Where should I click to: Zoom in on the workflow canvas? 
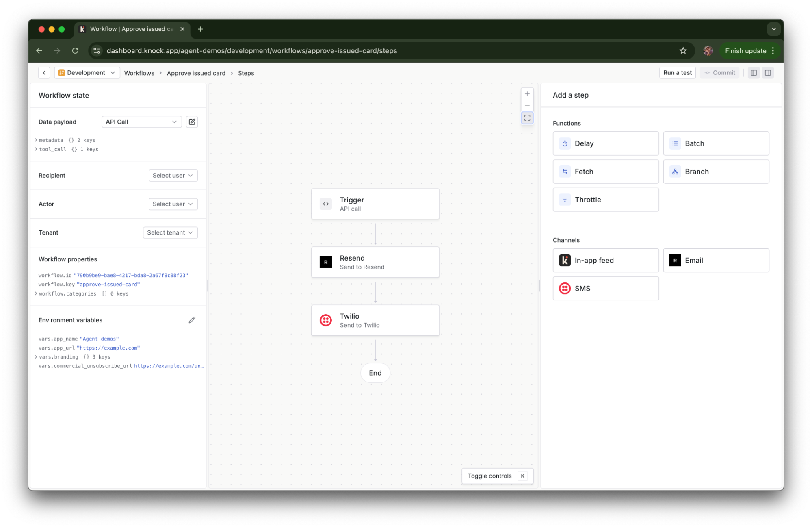point(527,94)
